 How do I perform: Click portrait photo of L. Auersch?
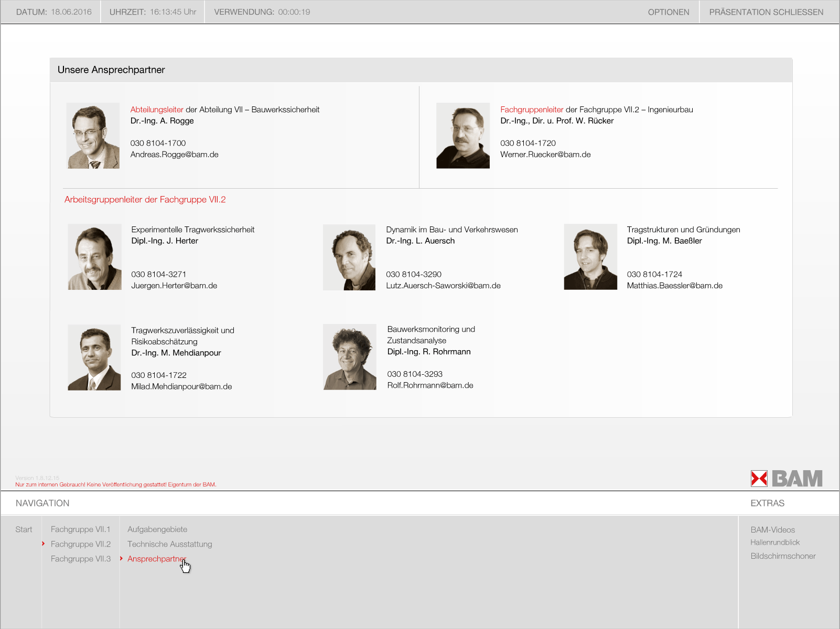(349, 257)
